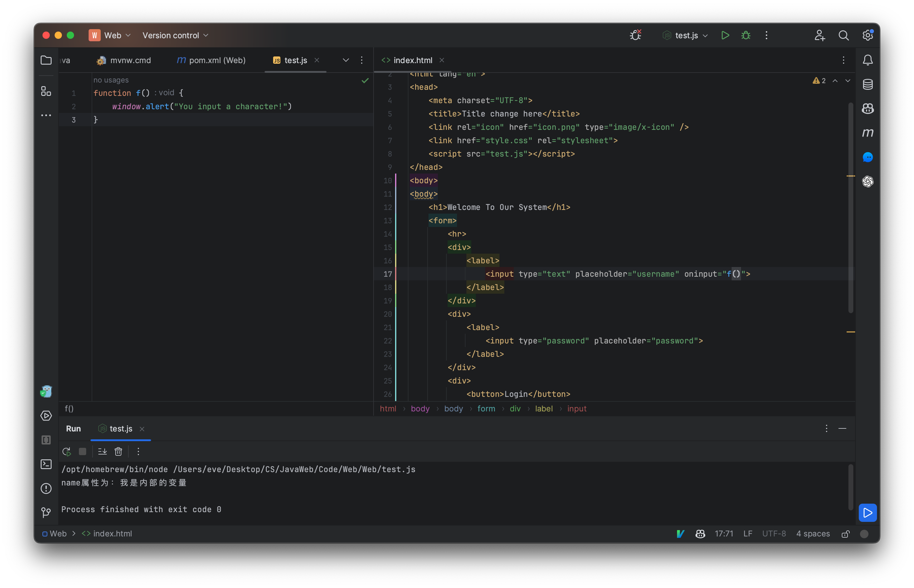Open UTF-8 encoding selector
The width and height of the screenshot is (914, 588).
point(774,533)
